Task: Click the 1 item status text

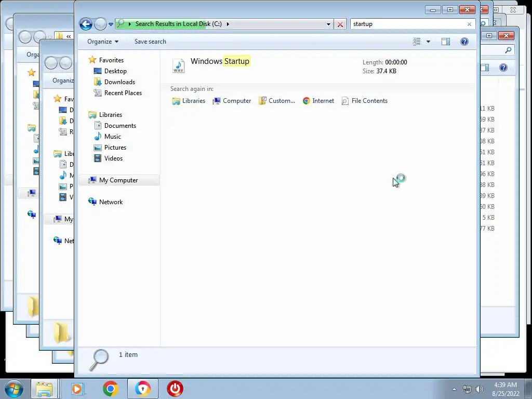Action: click(x=128, y=354)
